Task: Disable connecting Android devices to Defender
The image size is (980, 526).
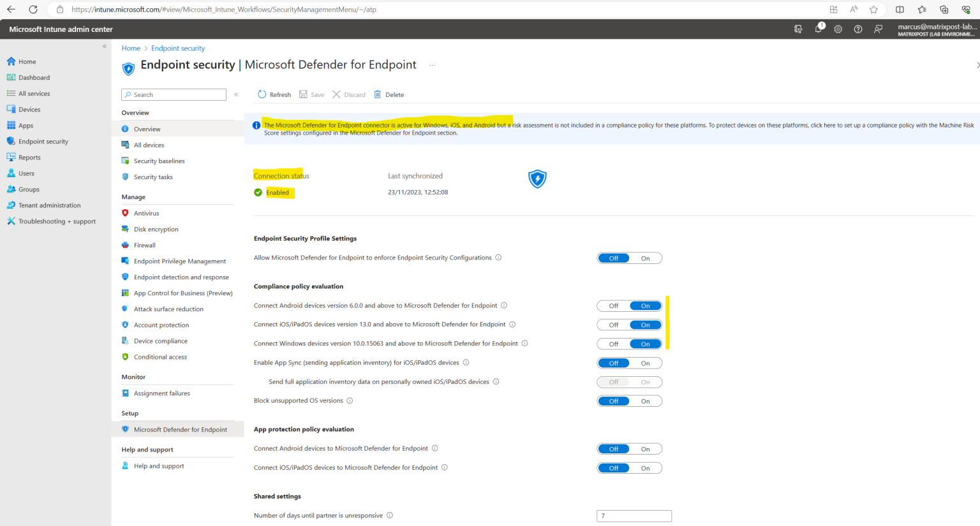Action: pyautogui.click(x=613, y=305)
